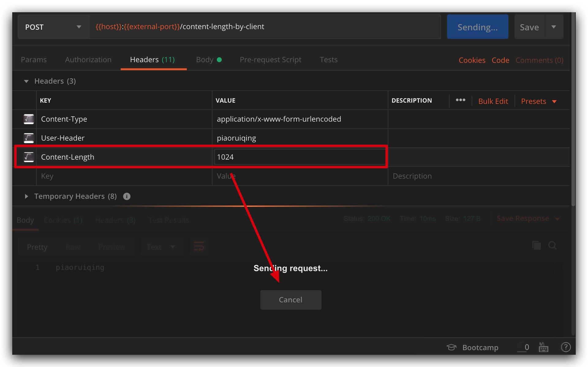The width and height of the screenshot is (588, 367).
Task: Uncheck the Content-Type header checkbox
Action: coord(29,119)
